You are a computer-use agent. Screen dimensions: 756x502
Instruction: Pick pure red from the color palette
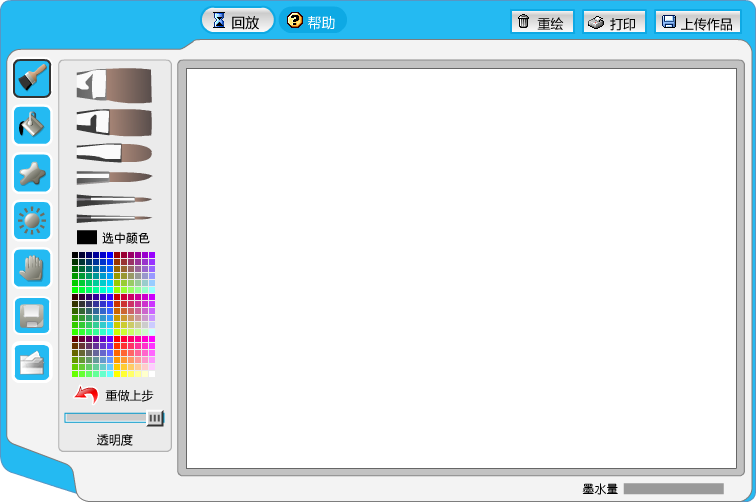tap(117, 339)
